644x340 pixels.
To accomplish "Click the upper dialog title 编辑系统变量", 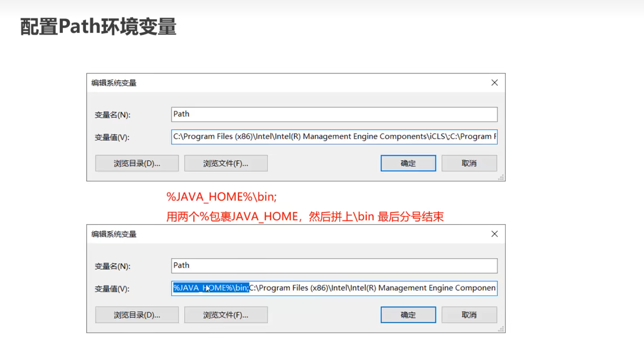I will (x=114, y=83).
